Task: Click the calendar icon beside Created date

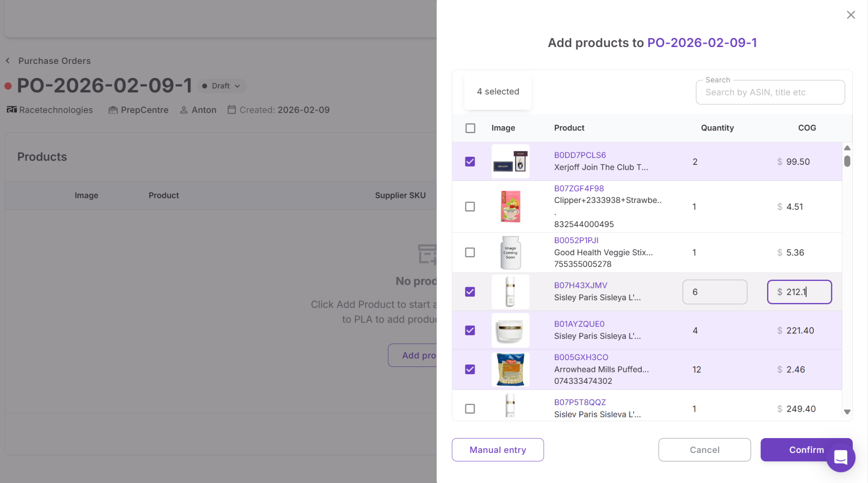Action: (231, 110)
